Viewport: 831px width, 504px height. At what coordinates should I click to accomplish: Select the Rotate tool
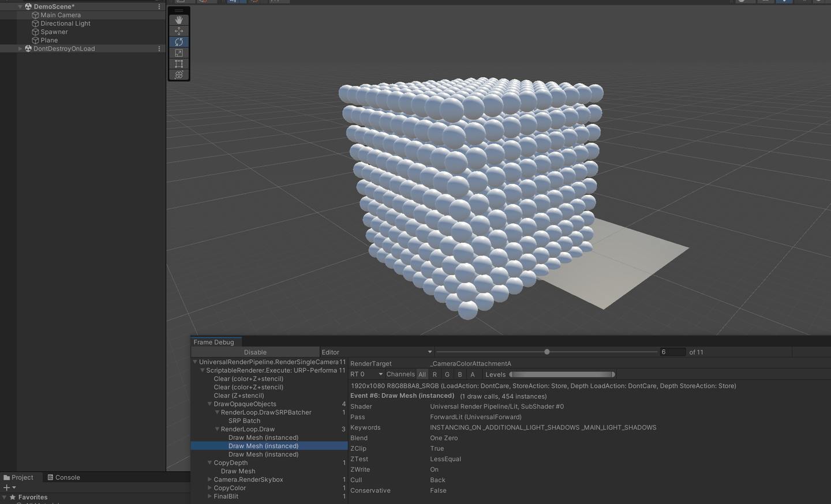(x=179, y=42)
